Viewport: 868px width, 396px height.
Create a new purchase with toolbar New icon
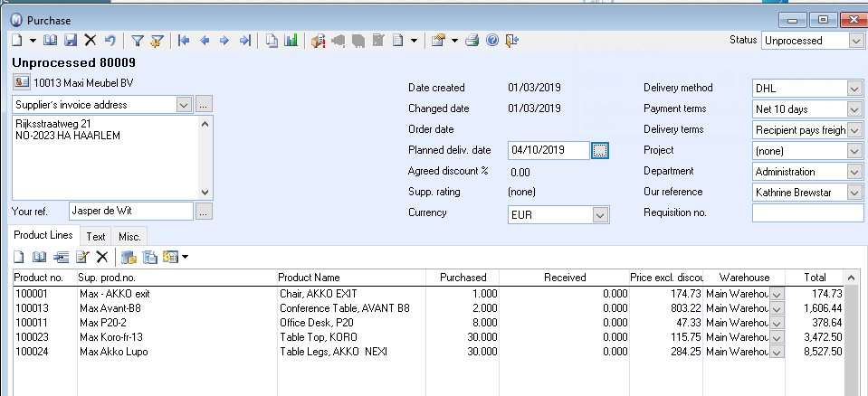tap(18, 41)
